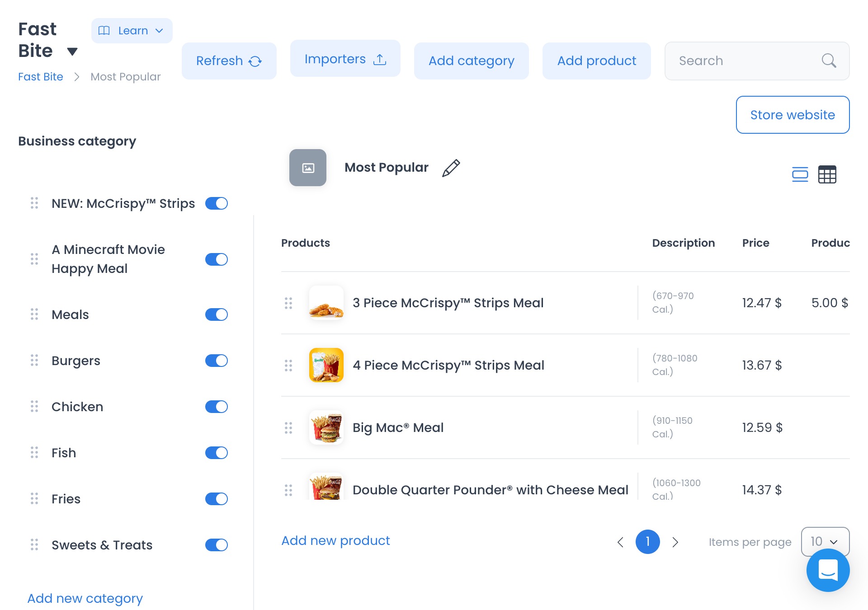Screen dimensions: 868x610
Task: Open the Learn dropdown menu
Action: (132, 31)
